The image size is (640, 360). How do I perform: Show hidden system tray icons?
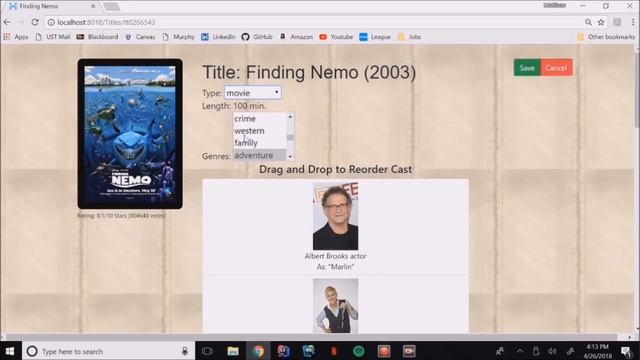click(520, 351)
